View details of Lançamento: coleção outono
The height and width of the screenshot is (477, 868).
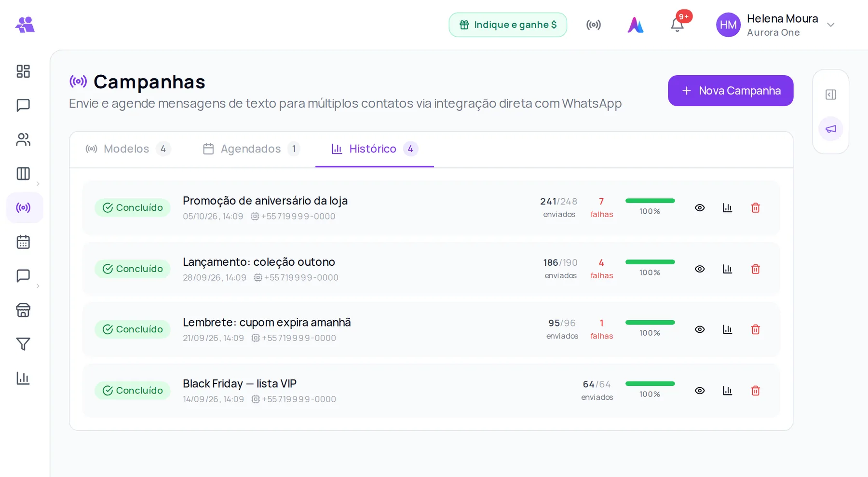click(x=700, y=269)
